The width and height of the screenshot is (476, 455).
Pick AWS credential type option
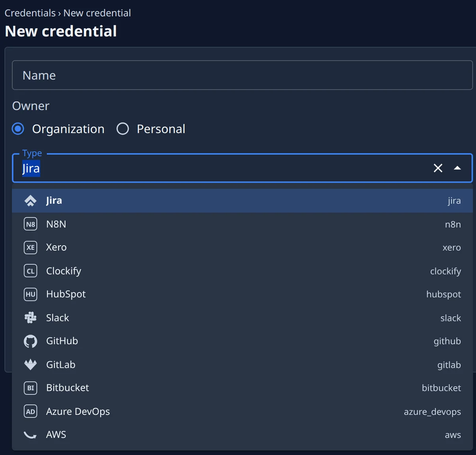[x=242, y=435]
